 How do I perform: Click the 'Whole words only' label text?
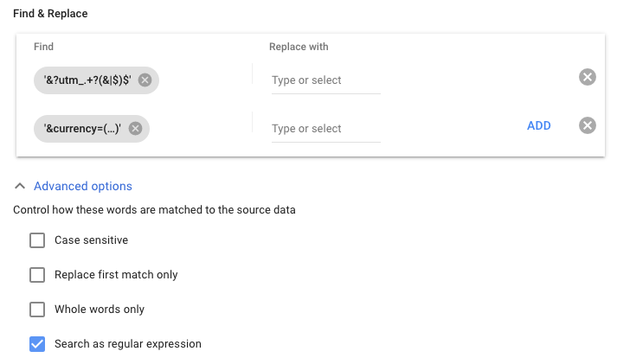pyautogui.click(x=100, y=310)
